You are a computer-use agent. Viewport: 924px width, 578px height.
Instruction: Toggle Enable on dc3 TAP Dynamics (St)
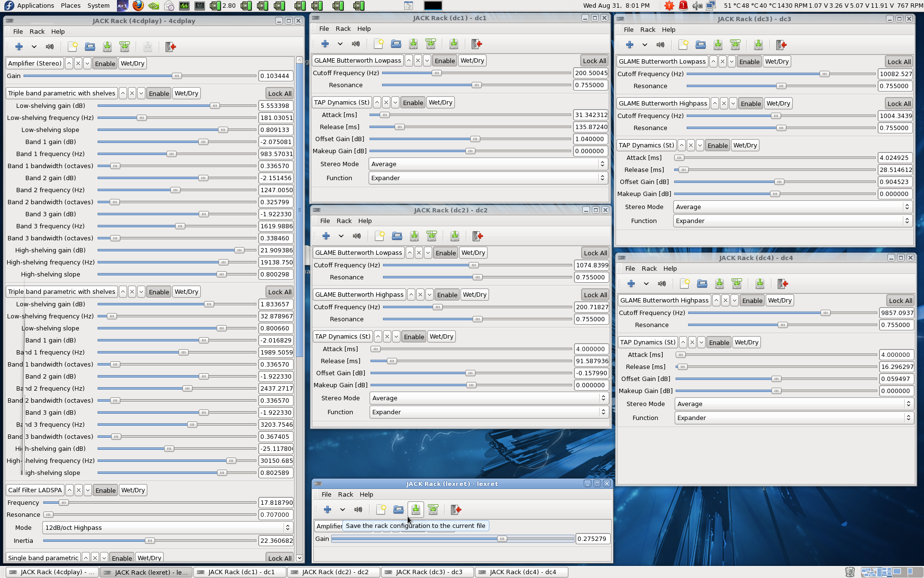point(718,145)
